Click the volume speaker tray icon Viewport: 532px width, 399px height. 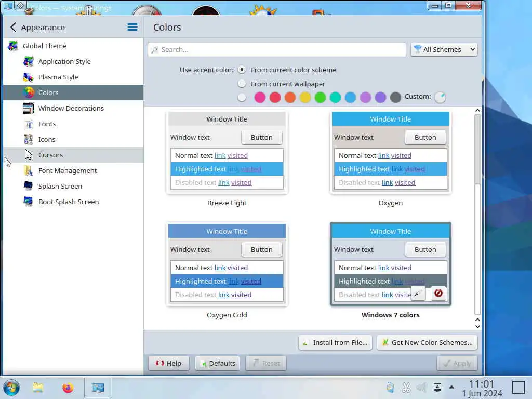(x=422, y=387)
